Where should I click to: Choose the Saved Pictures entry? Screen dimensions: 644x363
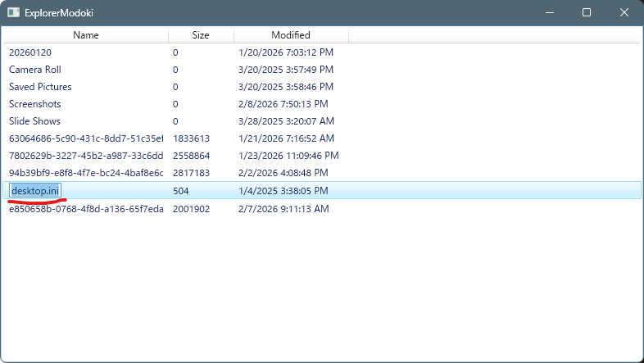coord(40,87)
